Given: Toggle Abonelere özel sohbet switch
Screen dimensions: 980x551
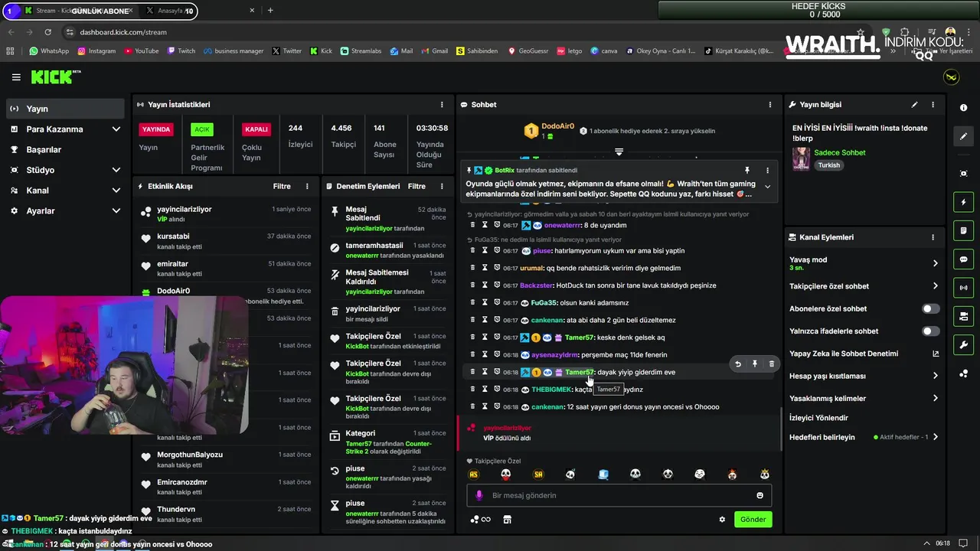Looking at the screenshot, I should [930, 308].
